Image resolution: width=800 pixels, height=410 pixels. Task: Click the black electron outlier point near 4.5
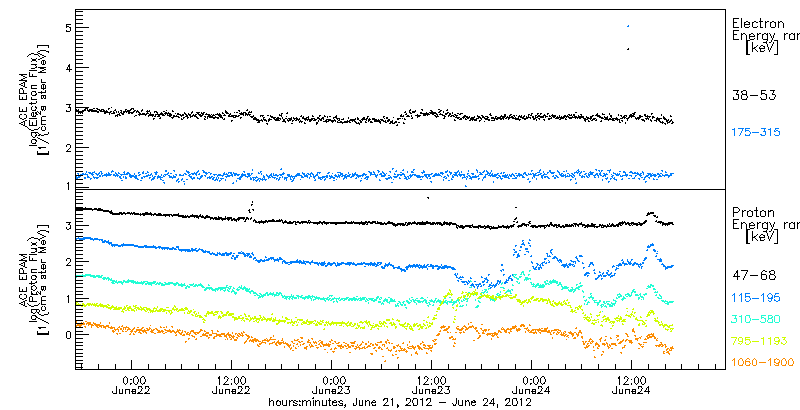628,49
